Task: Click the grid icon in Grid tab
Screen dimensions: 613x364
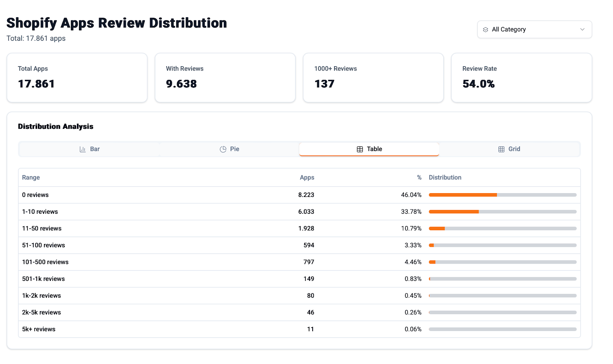Action: (501, 149)
